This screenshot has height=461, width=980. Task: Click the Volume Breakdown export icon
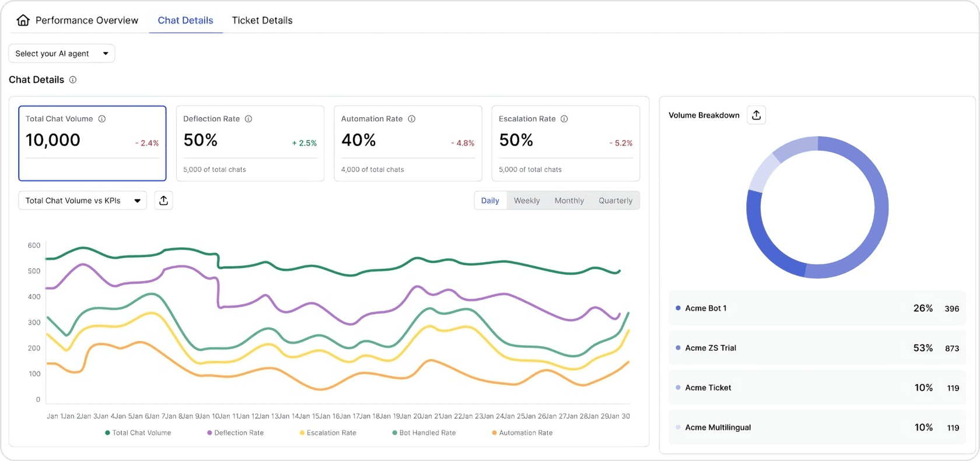[756, 115]
